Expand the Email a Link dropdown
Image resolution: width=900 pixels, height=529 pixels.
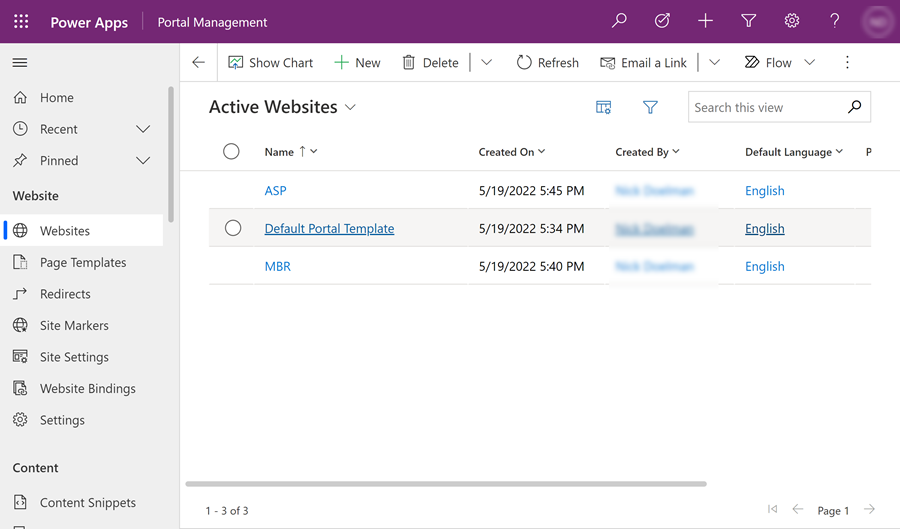[x=715, y=63]
